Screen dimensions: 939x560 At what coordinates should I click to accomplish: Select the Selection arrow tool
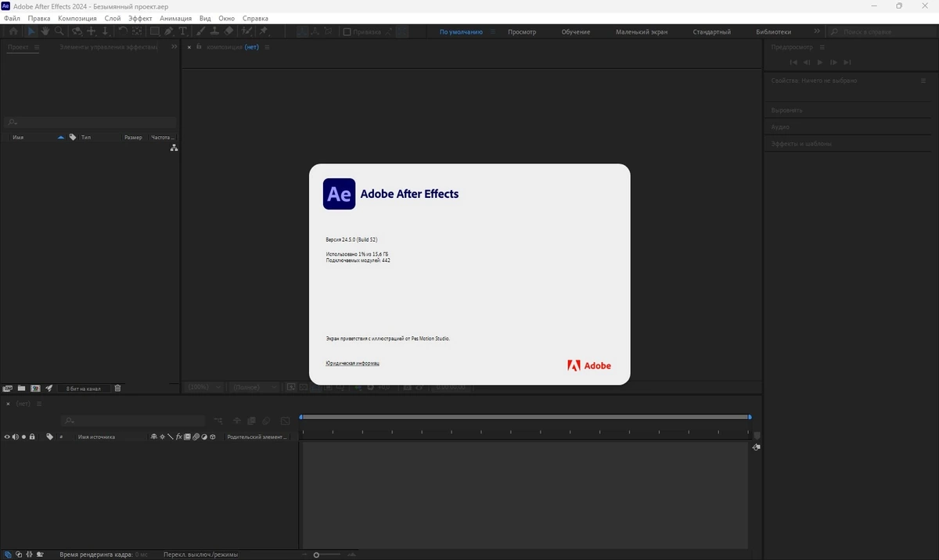(x=32, y=31)
